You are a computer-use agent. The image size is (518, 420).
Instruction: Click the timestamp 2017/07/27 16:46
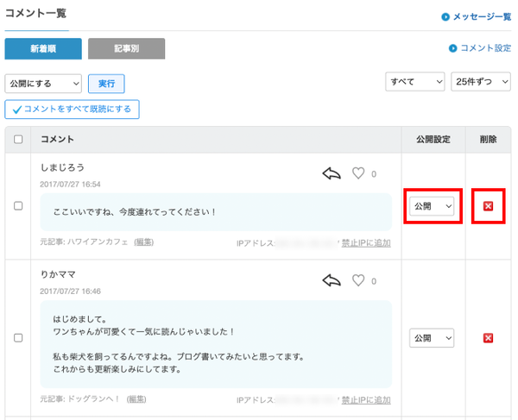tap(70, 291)
